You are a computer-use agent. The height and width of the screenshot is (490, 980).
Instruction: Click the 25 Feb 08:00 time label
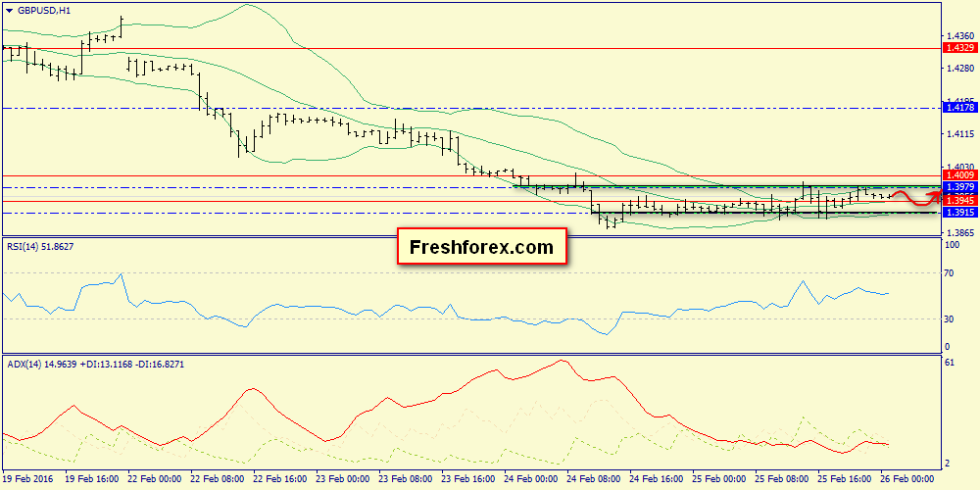(x=781, y=479)
